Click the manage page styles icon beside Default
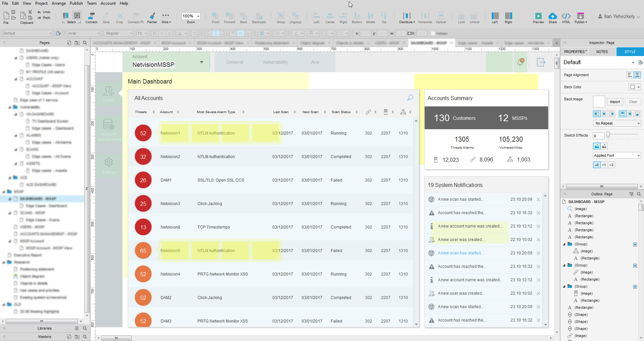This screenshot has width=644, height=341. pos(640,62)
